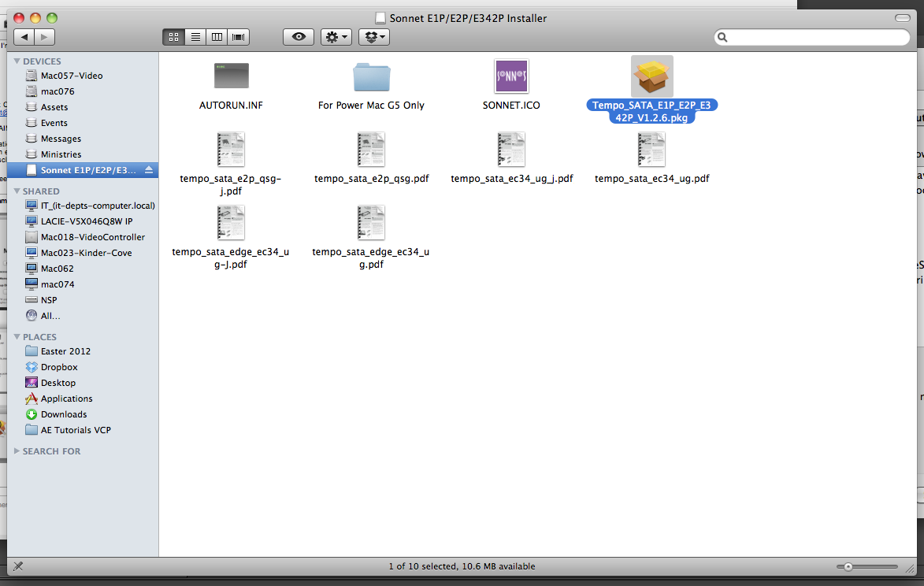Select the AUTORUN.INF file icon
924x586 pixels.
(x=231, y=76)
